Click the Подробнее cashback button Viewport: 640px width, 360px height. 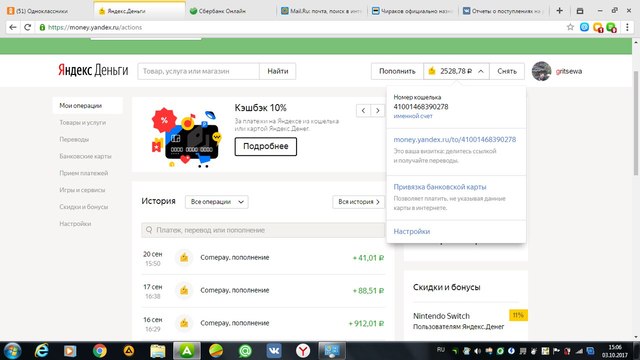coord(266,147)
